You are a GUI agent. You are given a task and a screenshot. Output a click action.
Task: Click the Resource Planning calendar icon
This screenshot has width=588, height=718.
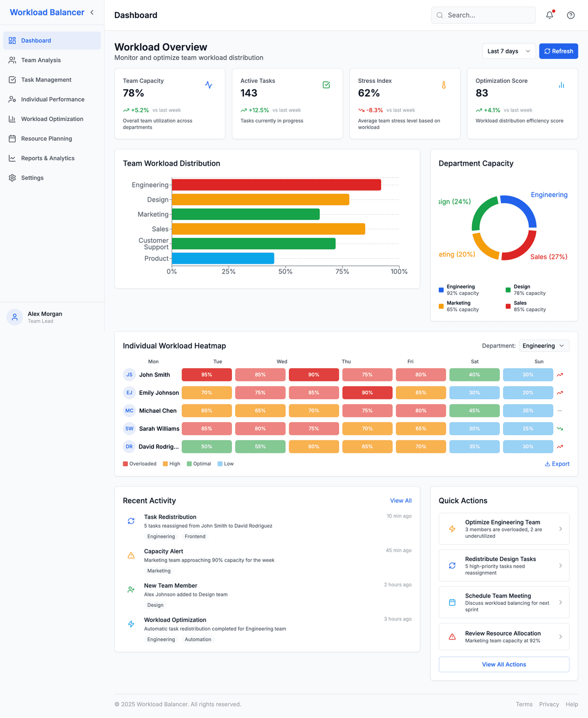12,138
